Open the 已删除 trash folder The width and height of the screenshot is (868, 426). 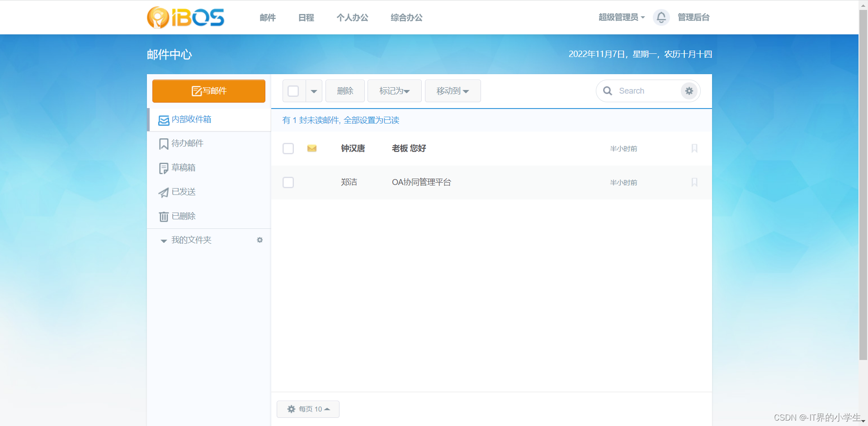(183, 216)
